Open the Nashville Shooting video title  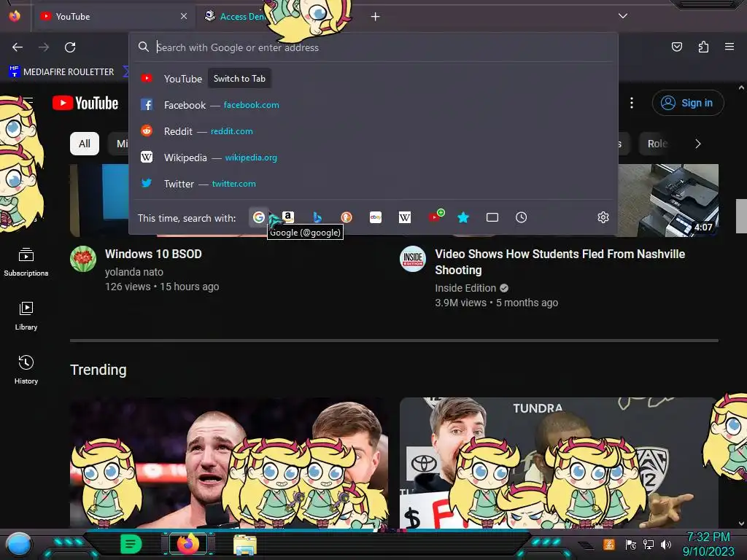tap(560, 262)
